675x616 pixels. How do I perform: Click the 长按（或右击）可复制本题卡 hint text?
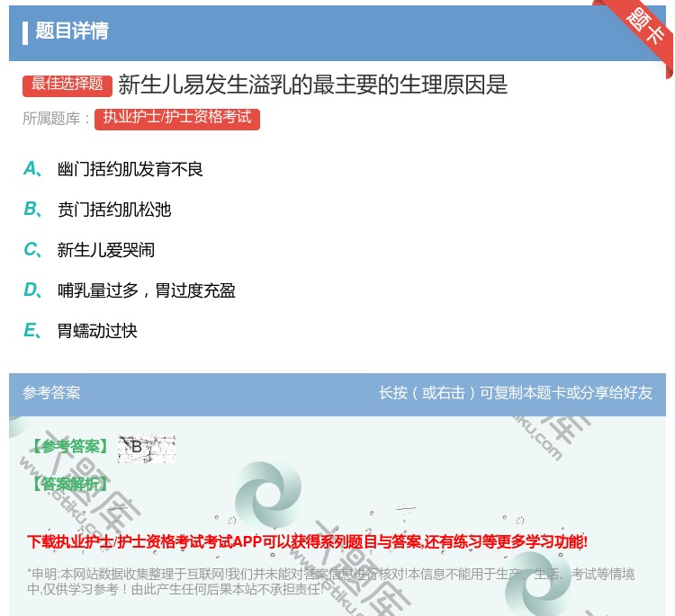click(516, 392)
